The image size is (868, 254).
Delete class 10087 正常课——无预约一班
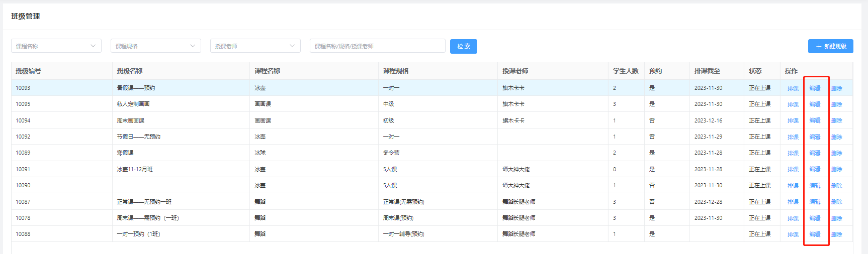click(836, 202)
